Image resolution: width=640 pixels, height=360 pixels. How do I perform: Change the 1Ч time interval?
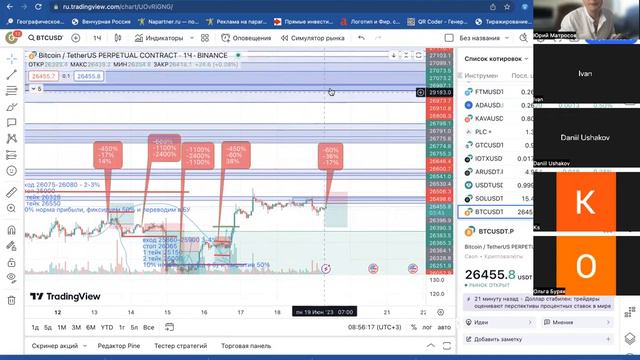97,38
